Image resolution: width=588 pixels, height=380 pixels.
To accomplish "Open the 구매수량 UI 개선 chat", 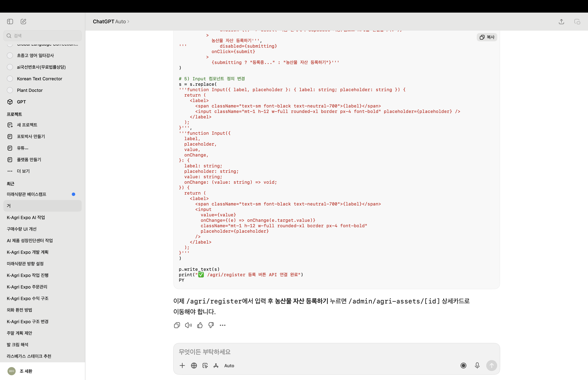I will (x=42, y=229).
